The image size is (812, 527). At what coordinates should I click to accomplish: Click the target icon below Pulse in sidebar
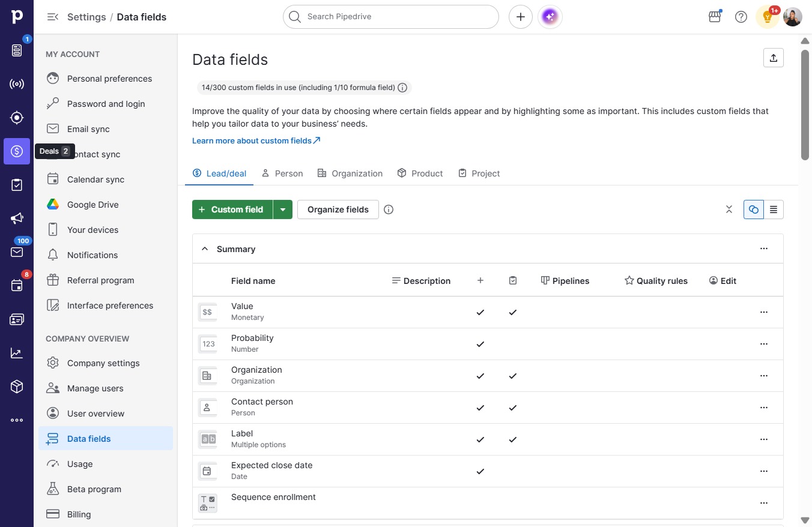(x=17, y=118)
